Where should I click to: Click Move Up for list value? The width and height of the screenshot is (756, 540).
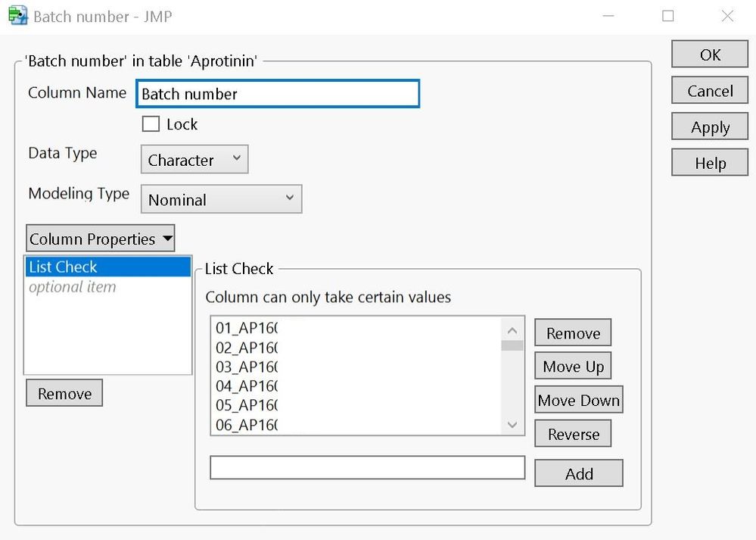(573, 367)
